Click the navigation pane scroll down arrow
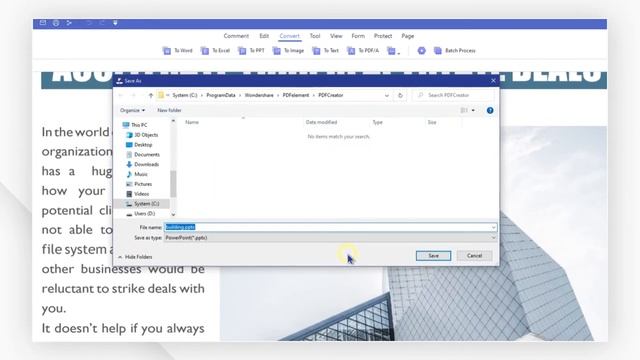The image size is (640, 360). pos(173,214)
